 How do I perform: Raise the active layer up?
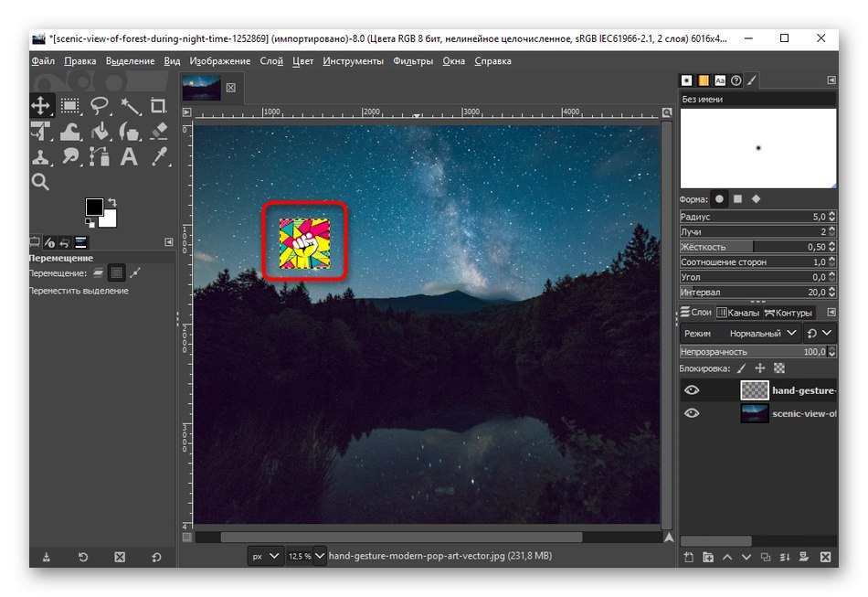tap(729, 556)
